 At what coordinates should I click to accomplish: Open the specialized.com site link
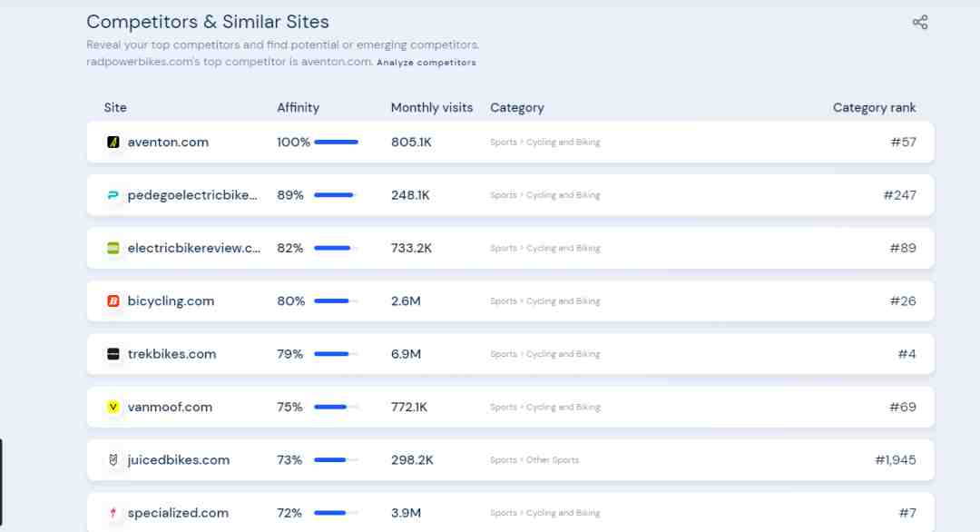tap(178, 513)
